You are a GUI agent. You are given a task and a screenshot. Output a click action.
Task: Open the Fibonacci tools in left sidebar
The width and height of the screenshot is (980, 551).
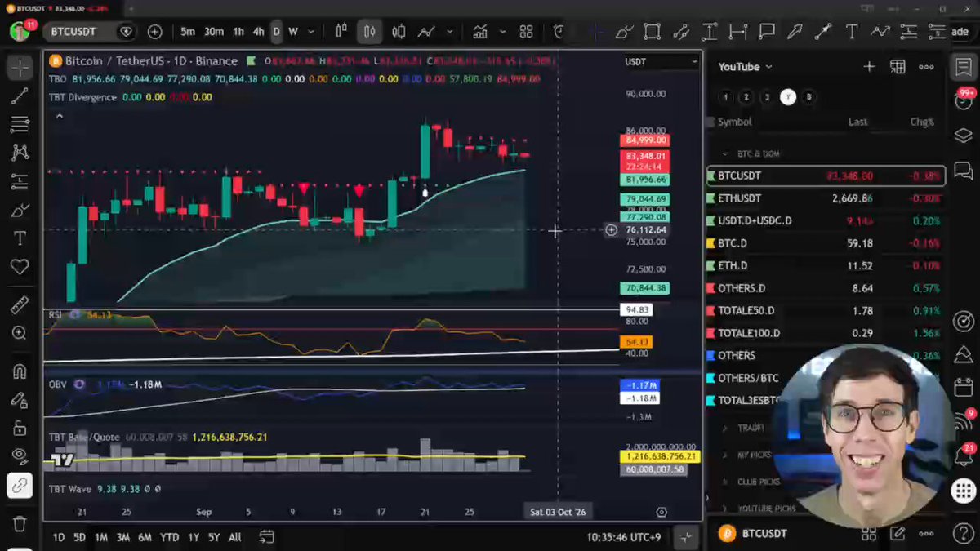[x=20, y=125]
